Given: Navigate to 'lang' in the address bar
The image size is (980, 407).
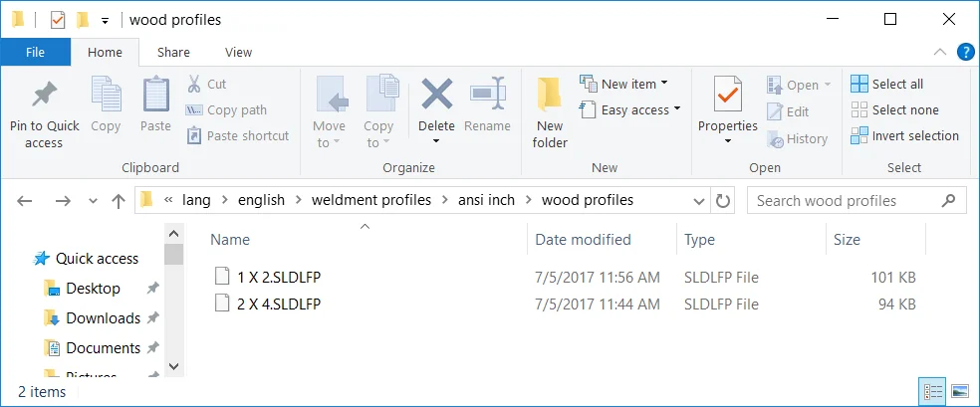Looking at the screenshot, I should (196, 200).
